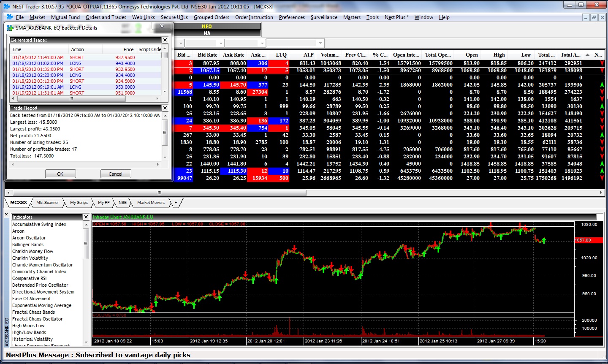608x364 pixels.
Task: Close the Trade Report panel
Action: pyautogui.click(x=165, y=108)
